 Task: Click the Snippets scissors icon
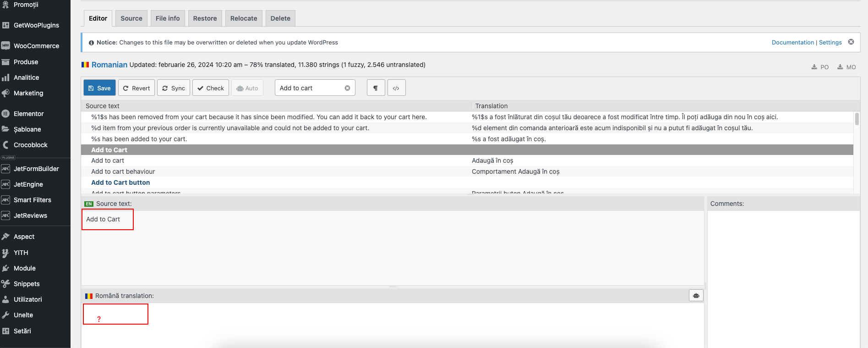click(x=5, y=284)
